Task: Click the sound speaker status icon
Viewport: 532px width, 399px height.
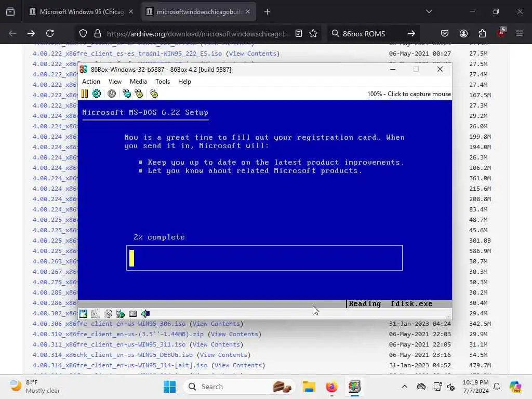Action: click(145, 314)
